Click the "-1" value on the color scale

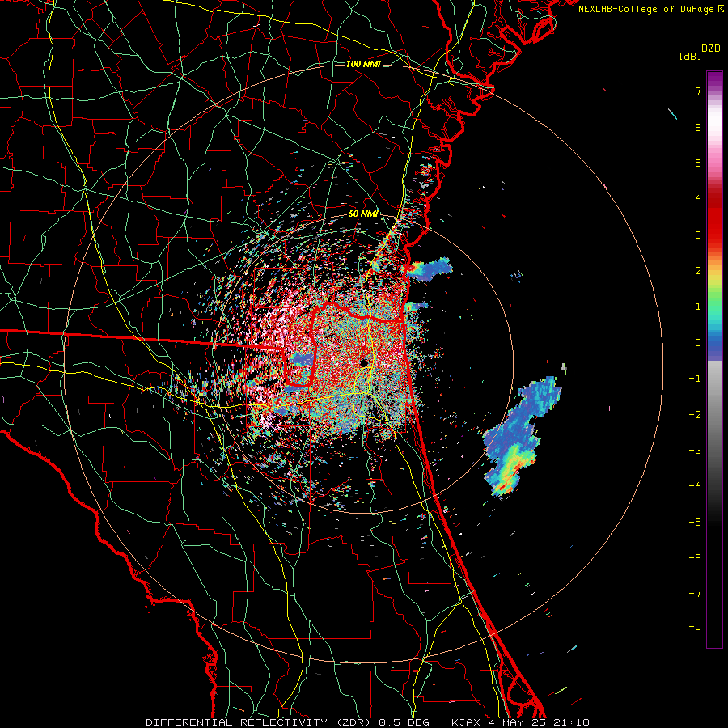(x=695, y=379)
